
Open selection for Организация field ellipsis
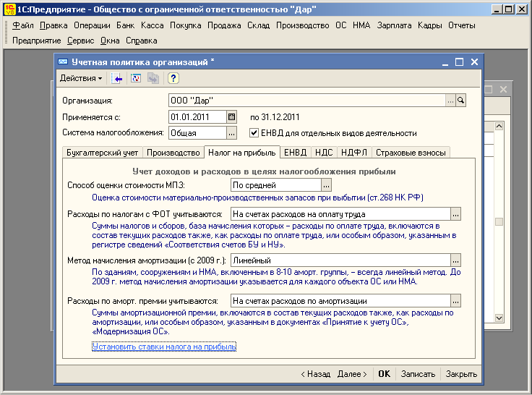point(450,100)
